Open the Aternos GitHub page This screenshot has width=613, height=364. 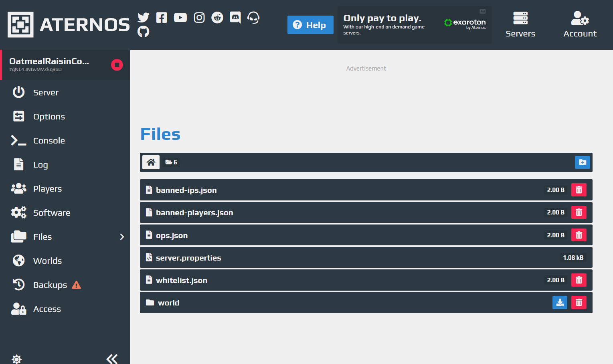pyautogui.click(x=143, y=32)
